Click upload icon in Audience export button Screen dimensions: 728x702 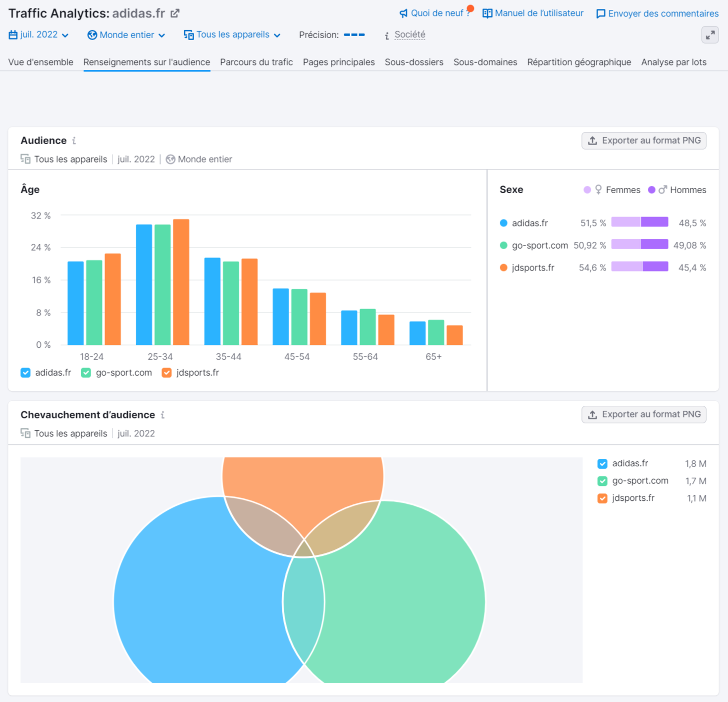(x=592, y=141)
